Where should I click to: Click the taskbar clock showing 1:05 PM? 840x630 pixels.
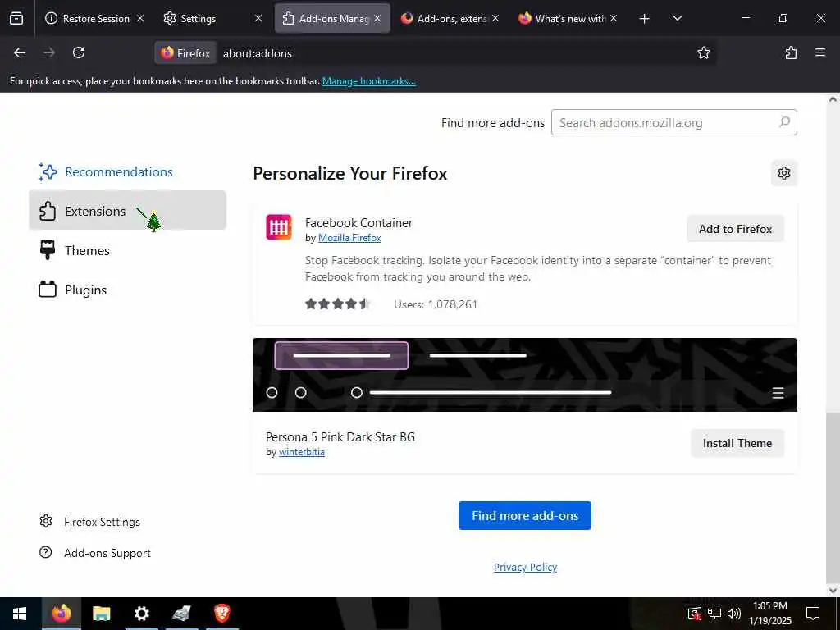[769, 614]
